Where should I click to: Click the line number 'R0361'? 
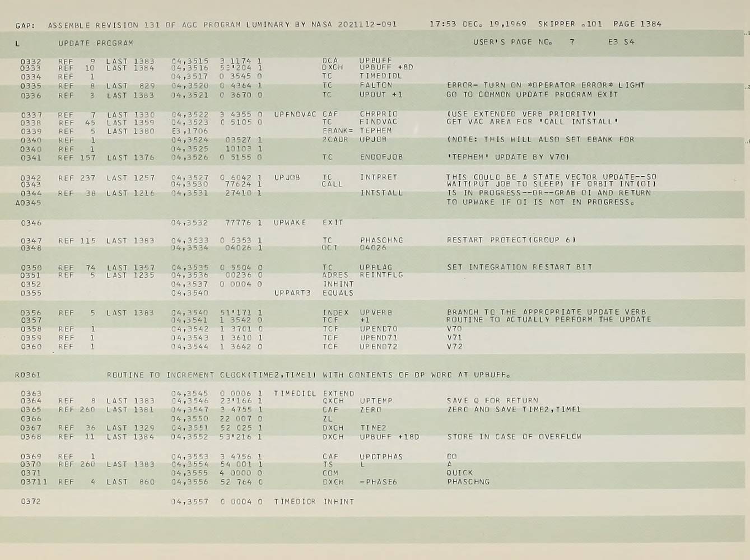point(28,375)
